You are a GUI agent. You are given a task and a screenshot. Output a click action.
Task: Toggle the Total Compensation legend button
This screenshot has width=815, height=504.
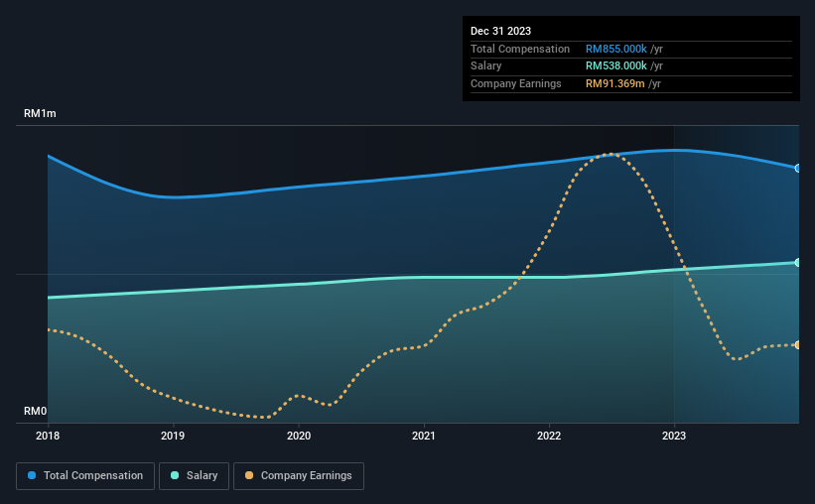85,476
